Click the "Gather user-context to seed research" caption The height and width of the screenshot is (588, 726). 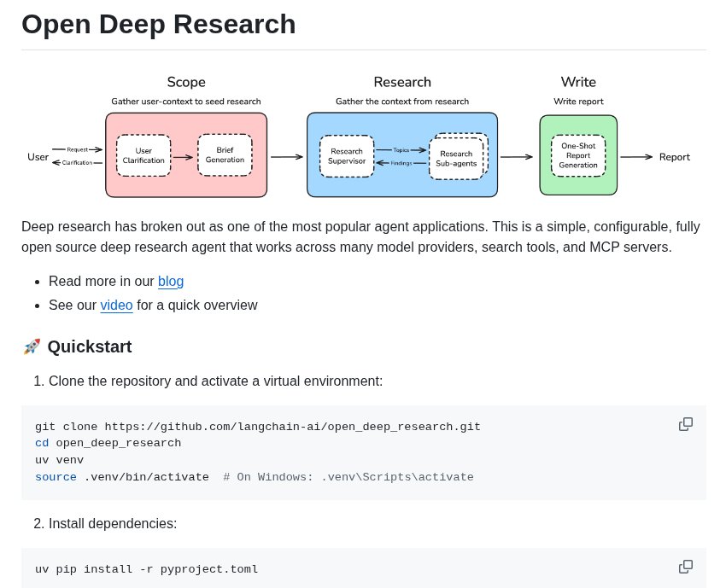coord(186,102)
